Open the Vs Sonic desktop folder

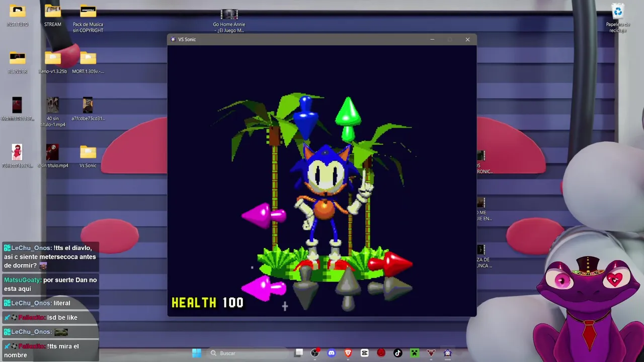[x=88, y=156]
